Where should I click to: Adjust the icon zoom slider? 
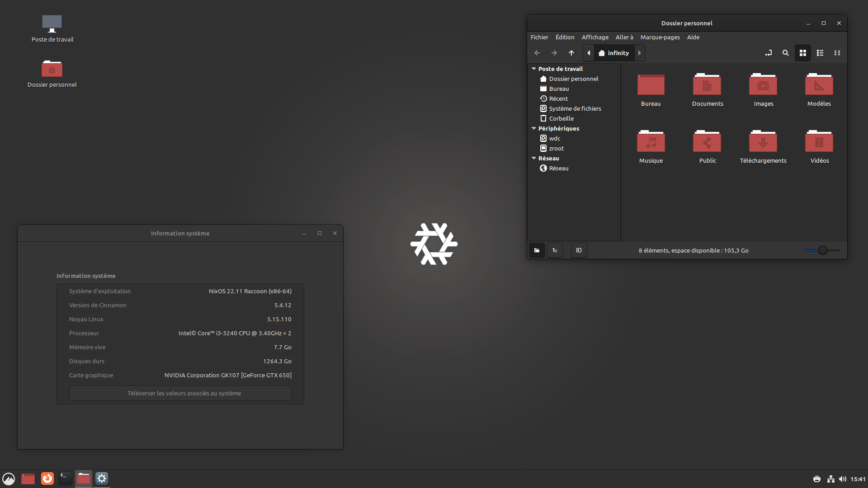[x=822, y=250]
